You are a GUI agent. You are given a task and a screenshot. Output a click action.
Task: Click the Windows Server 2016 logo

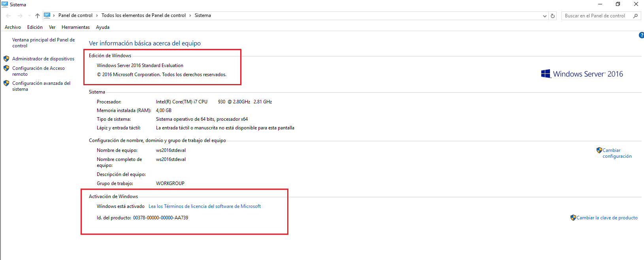pyautogui.click(x=582, y=74)
